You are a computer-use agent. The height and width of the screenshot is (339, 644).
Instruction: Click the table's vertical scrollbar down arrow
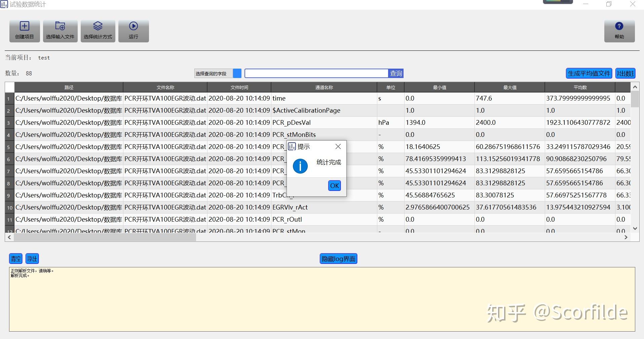click(635, 228)
